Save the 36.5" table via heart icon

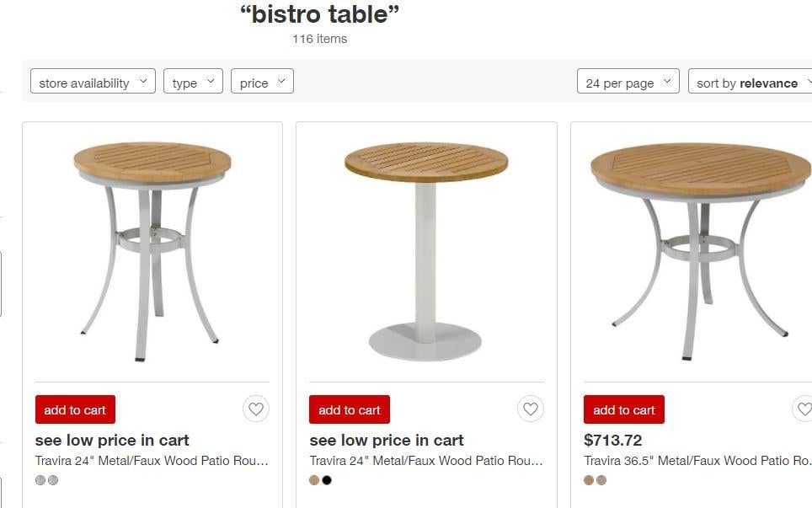pos(803,409)
